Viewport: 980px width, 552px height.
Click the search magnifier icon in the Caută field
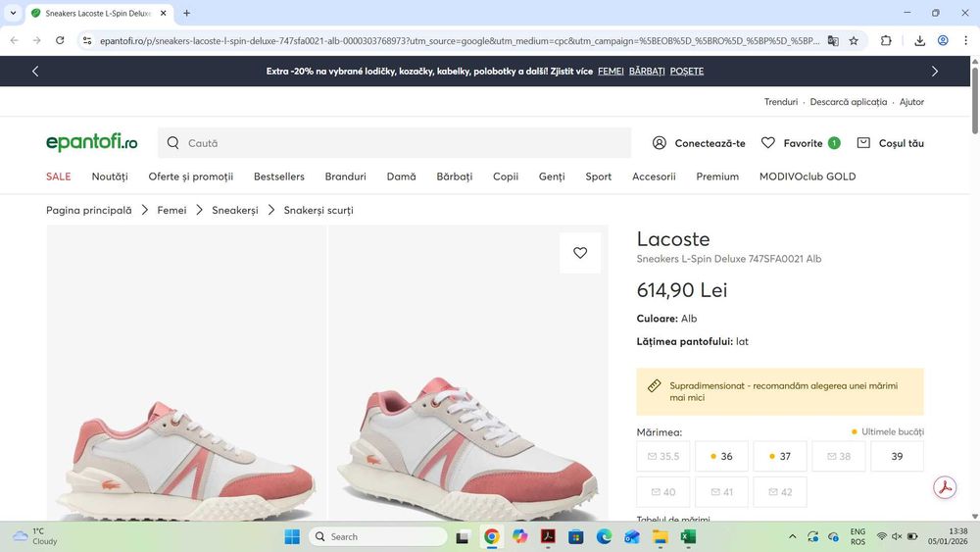173,143
